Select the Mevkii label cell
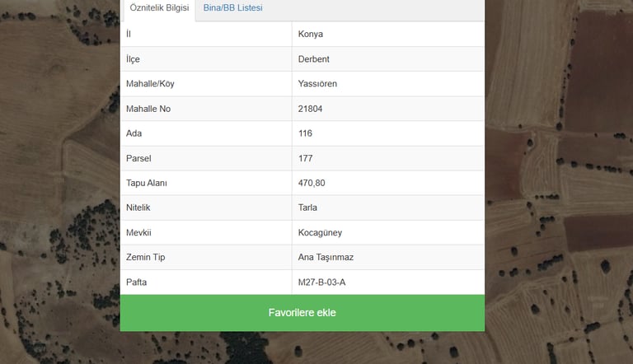Viewport: 633px width, 364px height. pos(206,233)
